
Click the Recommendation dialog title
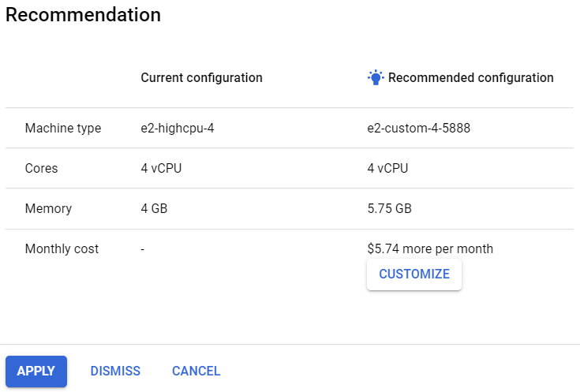(x=83, y=15)
